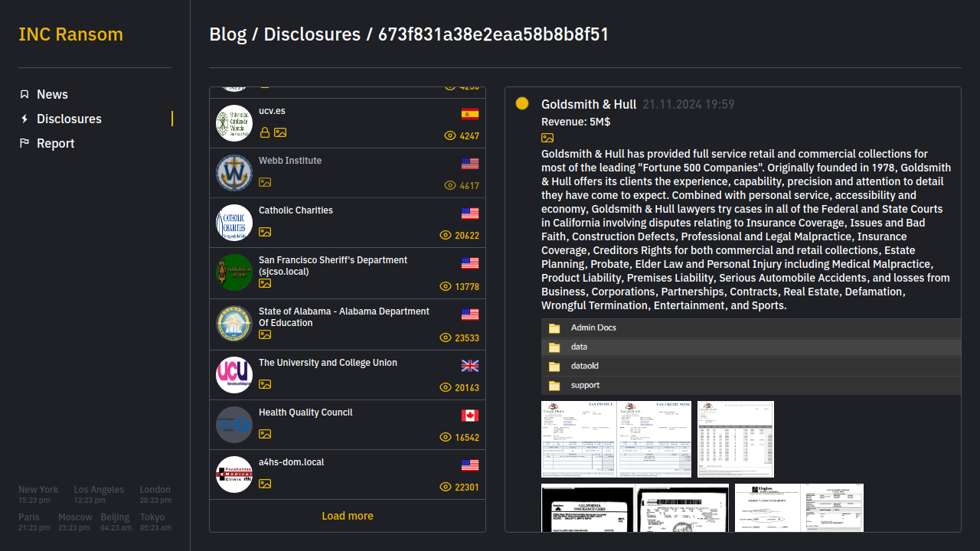Select The University and College Union entry
The width and height of the screenshot is (980, 551).
[x=328, y=363]
